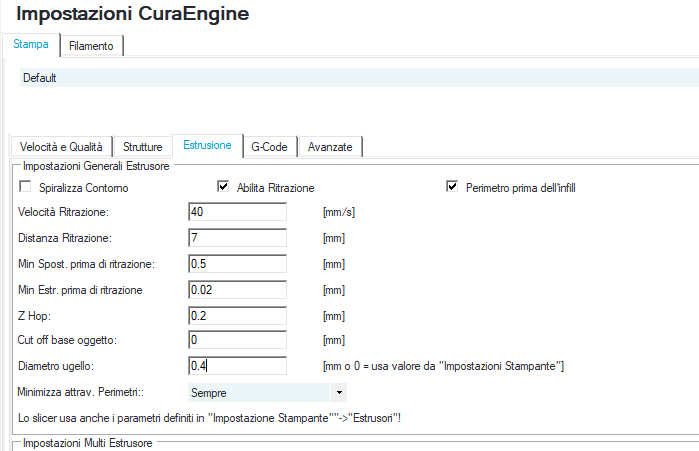The image size is (699, 451).
Task: Switch to the Strutture tab
Action: (x=143, y=147)
